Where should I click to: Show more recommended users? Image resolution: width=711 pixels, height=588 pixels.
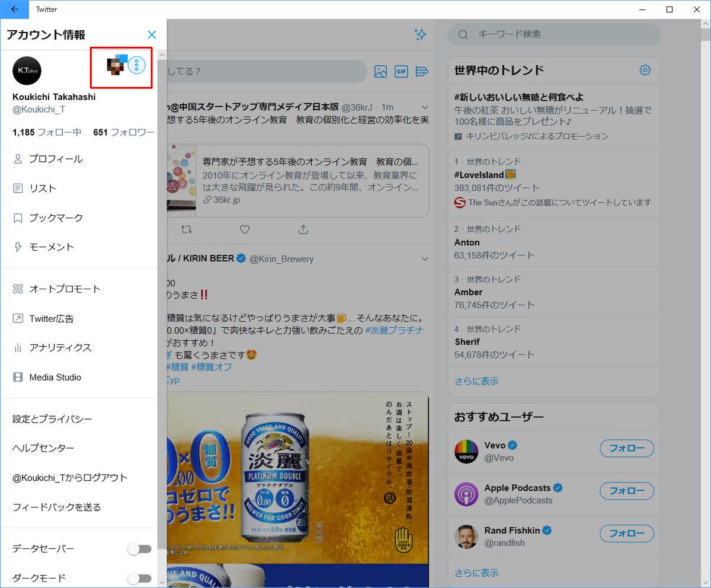point(476,573)
